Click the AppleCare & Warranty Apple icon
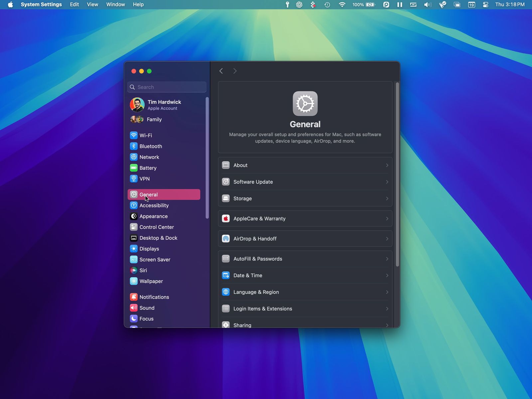 coord(226,218)
